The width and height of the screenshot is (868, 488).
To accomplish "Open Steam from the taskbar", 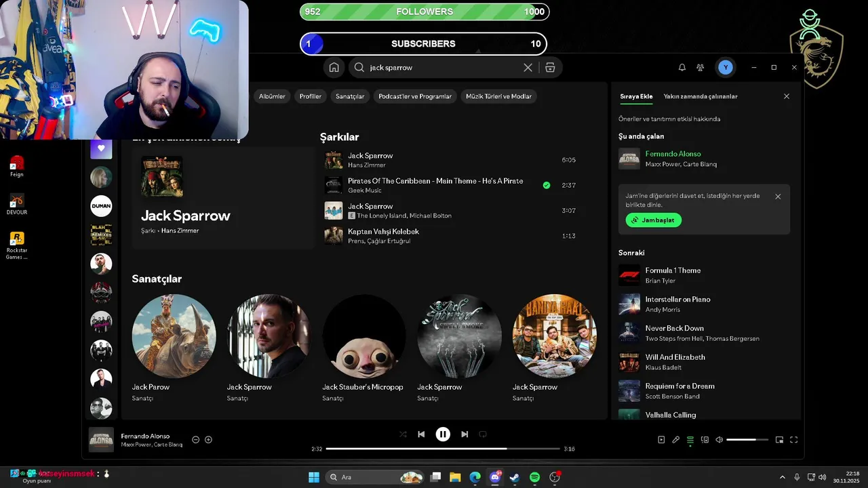I will tap(515, 477).
